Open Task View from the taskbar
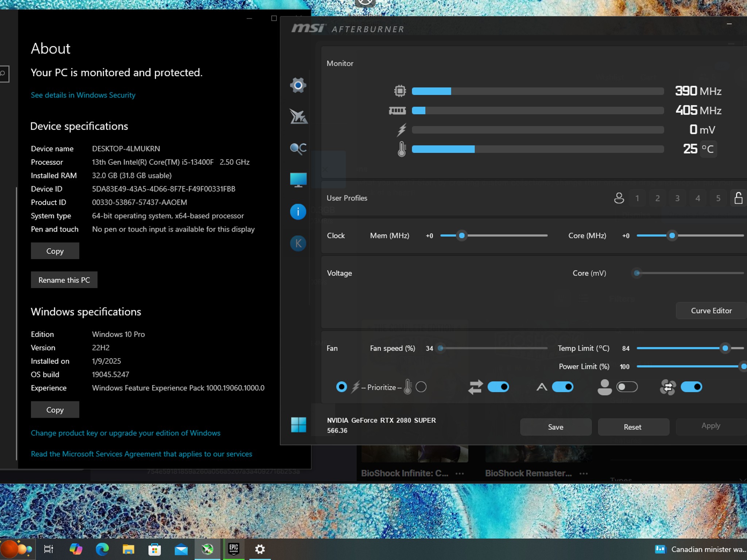The width and height of the screenshot is (747, 560). click(x=49, y=549)
